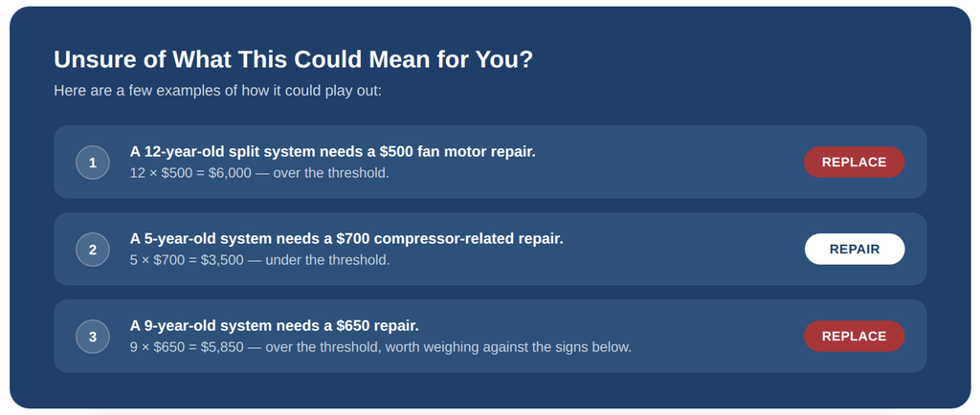Click the 5-year-old system compressor repair title
Image resolution: width=980 pixels, height=415 pixels.
point(346,238)
